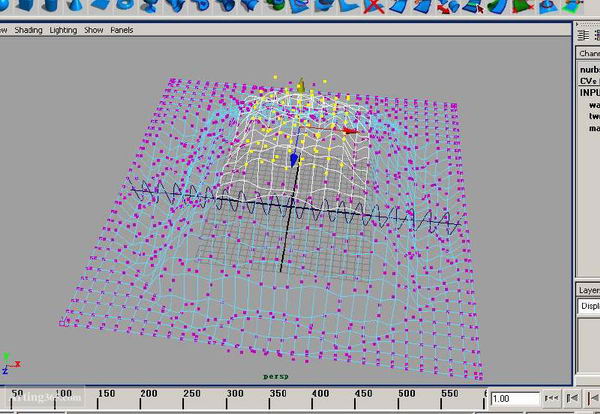Create a NURBS cylinder from the shelf
Screen dimensions: 600x414
50,5
